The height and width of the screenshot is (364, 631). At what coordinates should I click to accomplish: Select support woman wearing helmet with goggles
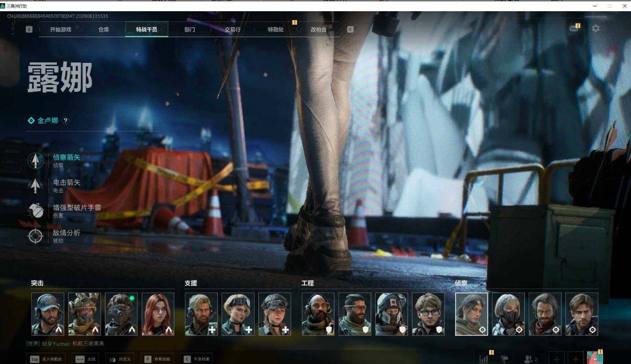click(275, 314)
